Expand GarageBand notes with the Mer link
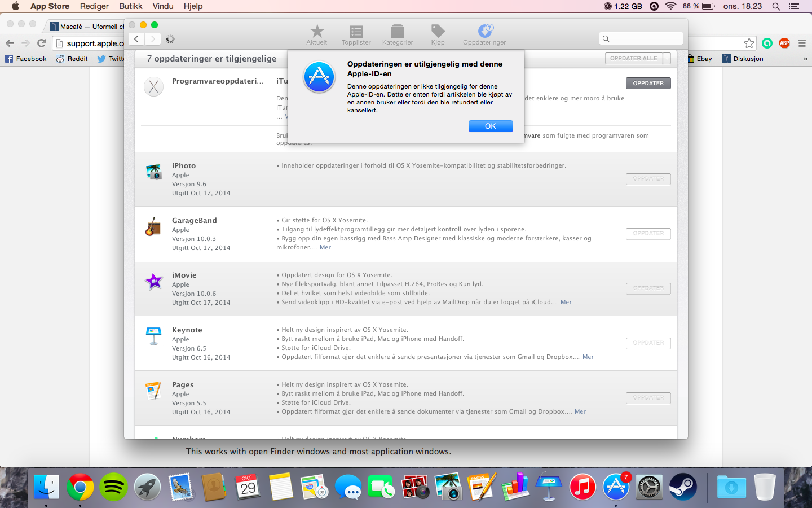The height and width of the screenshot is (508, 812). [x=325, y=247]
